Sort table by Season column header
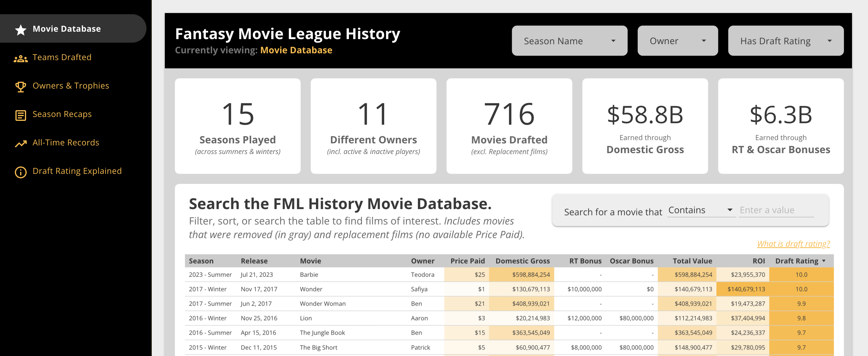Viewport: 868px width, 356px height. click(x=201, y=261)
